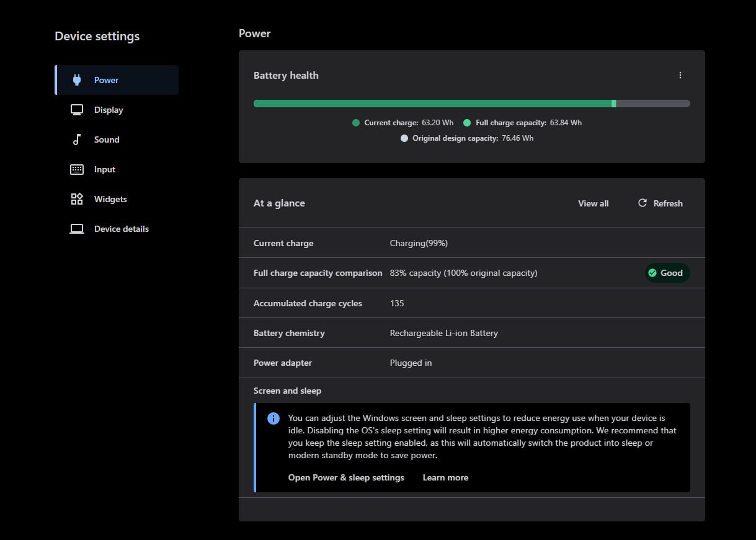Click the green checkmark on Good badge
Screen dimensions: 756x540
pos(652,273)
